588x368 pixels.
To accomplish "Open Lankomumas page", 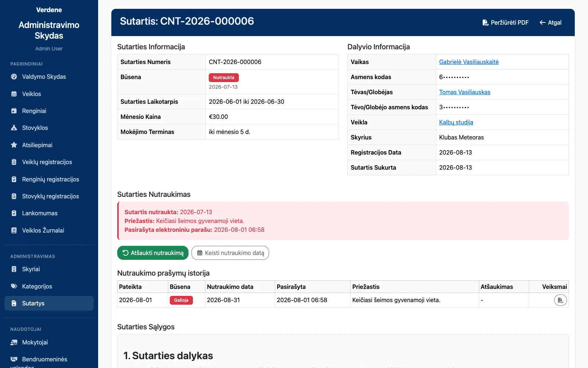I will pos(49,213).
